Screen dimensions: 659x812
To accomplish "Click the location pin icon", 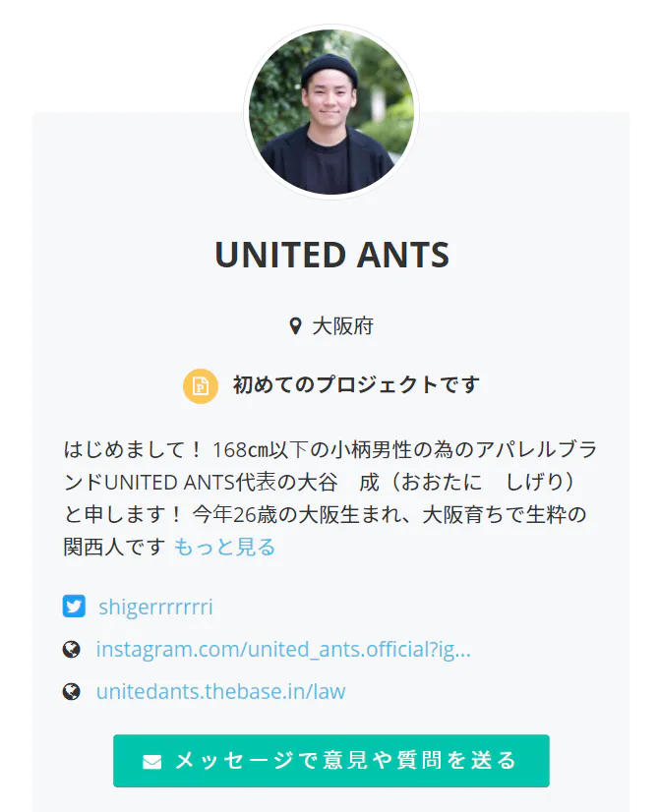I will tap(295, 326).
